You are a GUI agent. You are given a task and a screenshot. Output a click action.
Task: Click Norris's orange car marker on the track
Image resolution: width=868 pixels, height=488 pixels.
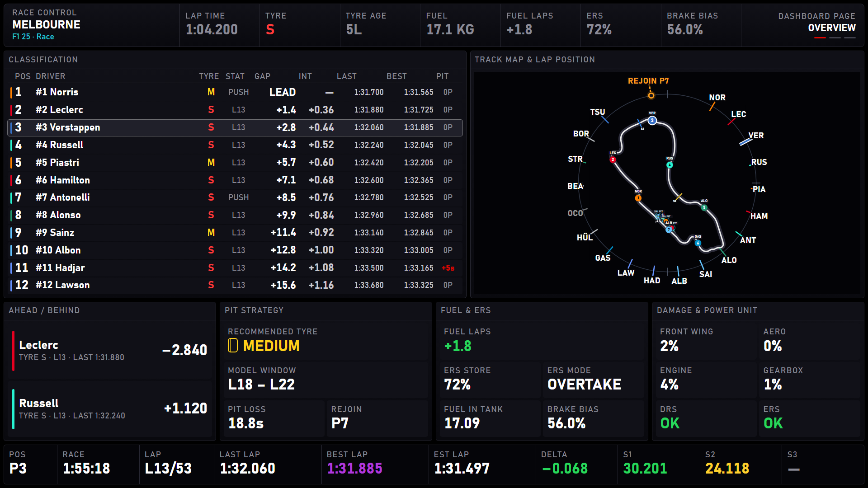tap(638, 198)
